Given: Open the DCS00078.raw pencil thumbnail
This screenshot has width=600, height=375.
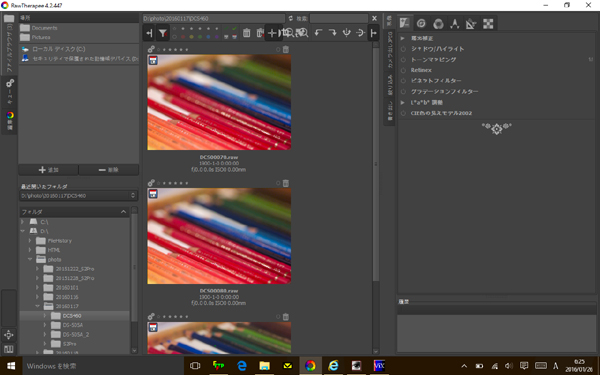Looking at the screenshot, I should (x=219, y=102).
